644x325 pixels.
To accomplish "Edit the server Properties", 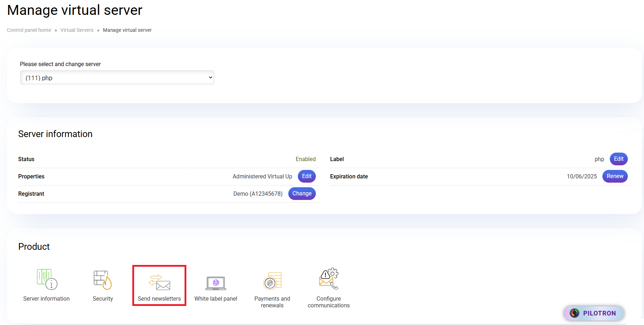I will coord(307,176).
